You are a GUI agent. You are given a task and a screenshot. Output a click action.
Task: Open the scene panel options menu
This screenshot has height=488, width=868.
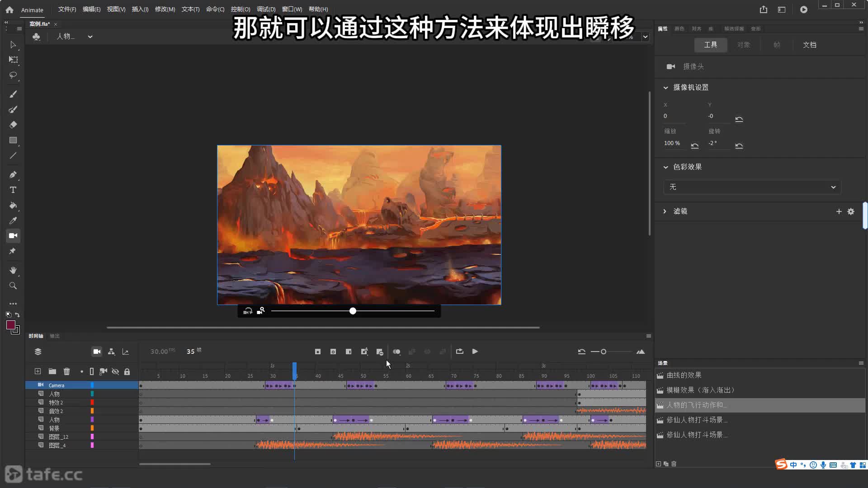(861, 363)
